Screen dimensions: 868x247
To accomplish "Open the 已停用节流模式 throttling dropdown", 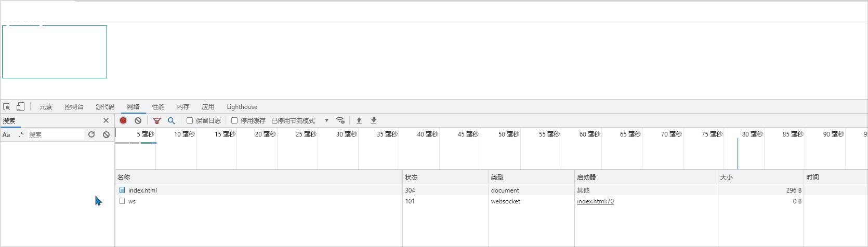I will (x=299, y=120).
